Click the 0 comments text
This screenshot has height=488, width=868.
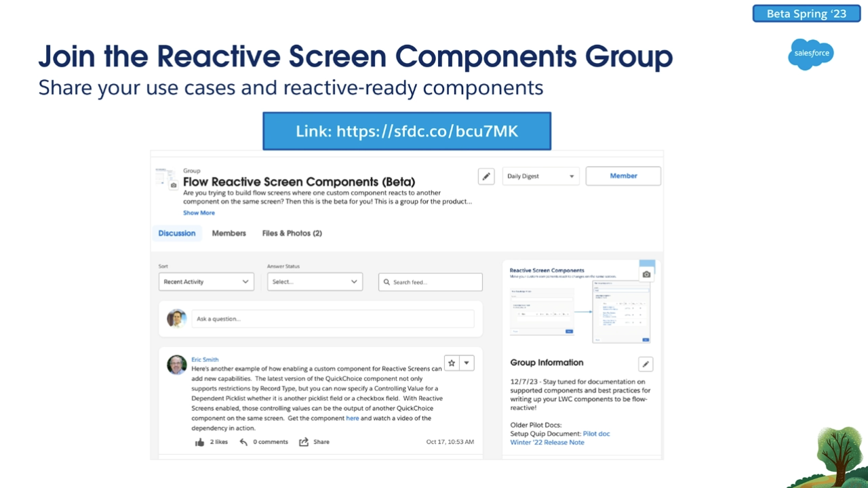point(271,442)
